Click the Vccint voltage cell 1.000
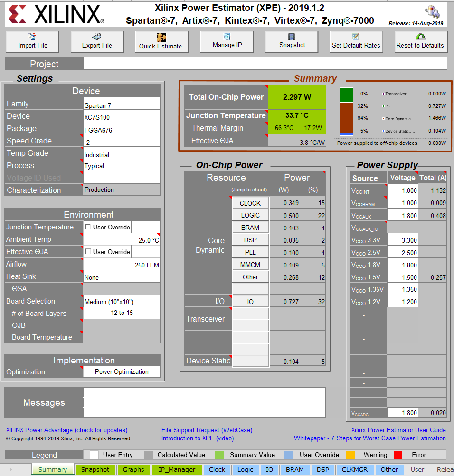 pyautogui.click(x=402, y=190)
